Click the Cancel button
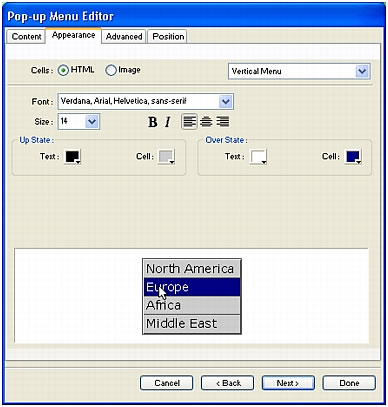Image resolution: width=388 pixels, height=407 pixels. coord(167,383)
